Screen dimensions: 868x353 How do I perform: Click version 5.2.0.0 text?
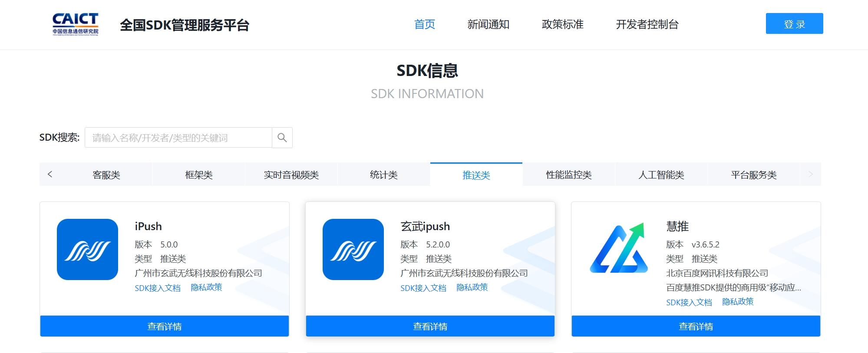tap(438, 244)
